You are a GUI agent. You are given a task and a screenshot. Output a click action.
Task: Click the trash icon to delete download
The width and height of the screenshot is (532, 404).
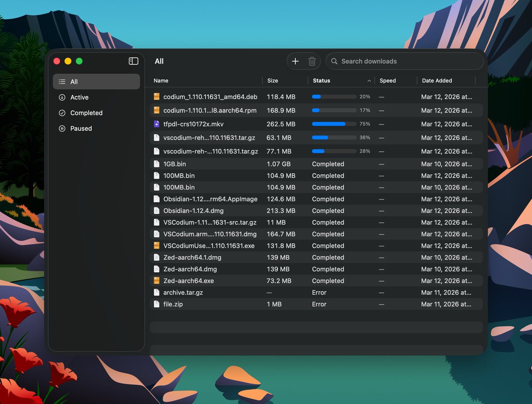(x=312, y=61)
